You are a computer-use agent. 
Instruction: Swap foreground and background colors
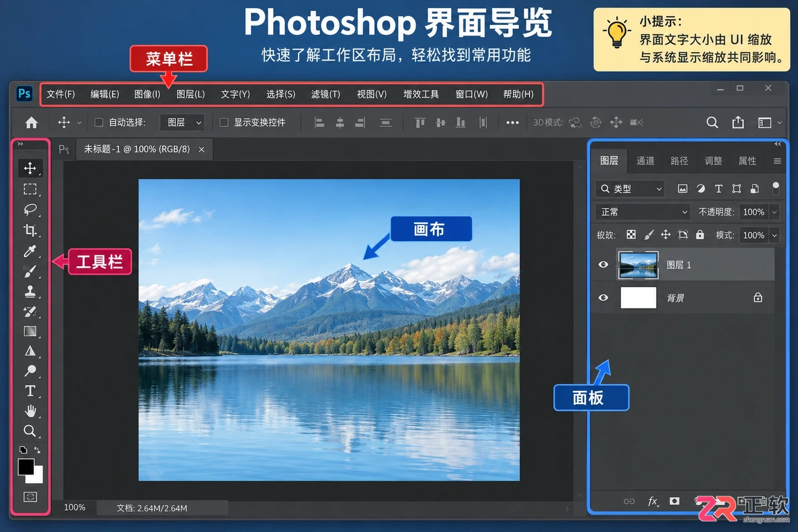pos(37,450)
